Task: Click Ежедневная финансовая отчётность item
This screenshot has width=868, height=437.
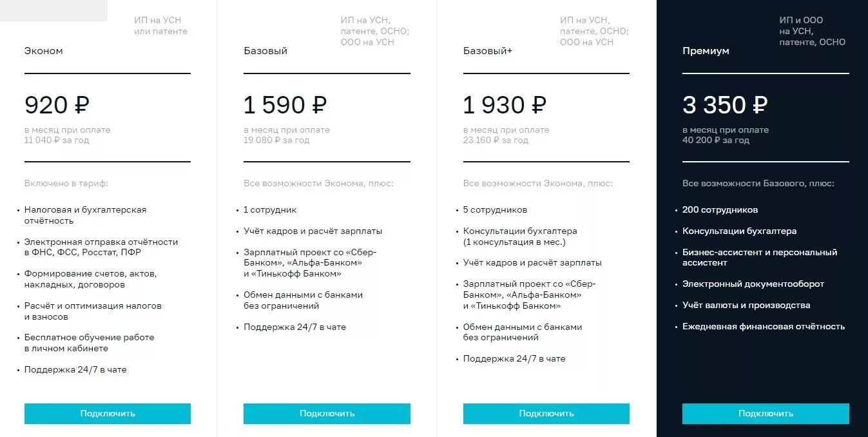Action: coord(764,327)
